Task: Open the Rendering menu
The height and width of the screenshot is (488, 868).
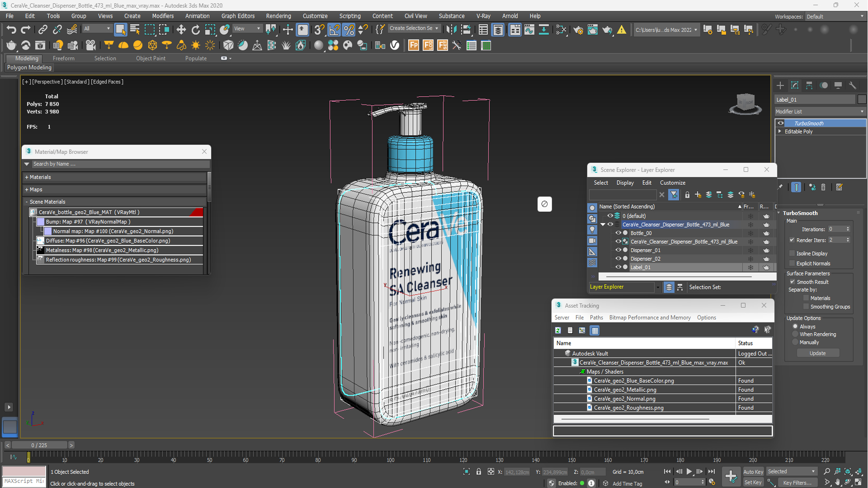Action: pos(278,16)
